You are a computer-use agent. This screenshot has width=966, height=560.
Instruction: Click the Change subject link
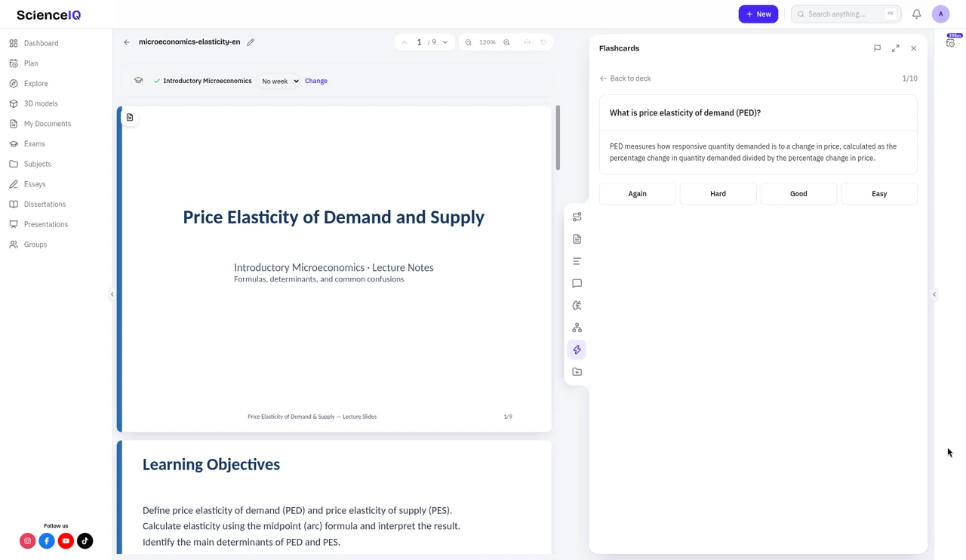316,81
